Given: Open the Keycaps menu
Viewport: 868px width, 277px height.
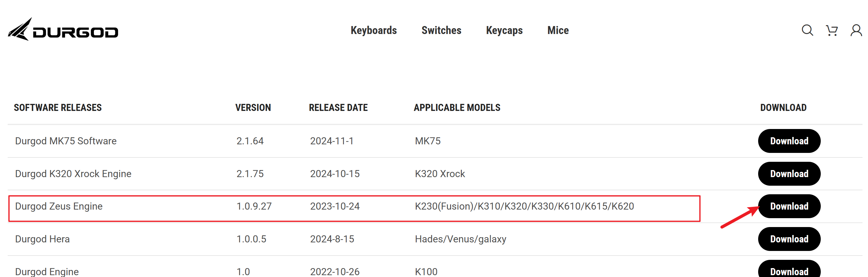Looking at the screenshot, I should [504, 30].
